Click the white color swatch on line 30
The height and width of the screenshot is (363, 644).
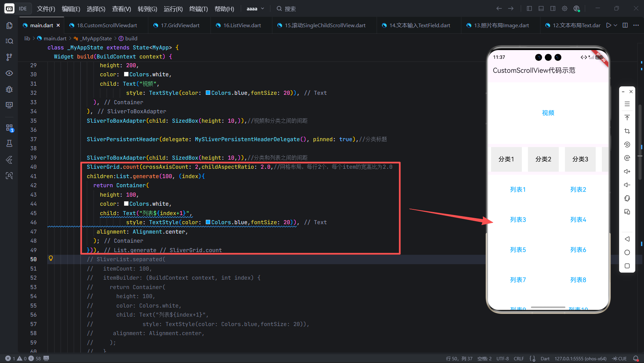[126, 74]
